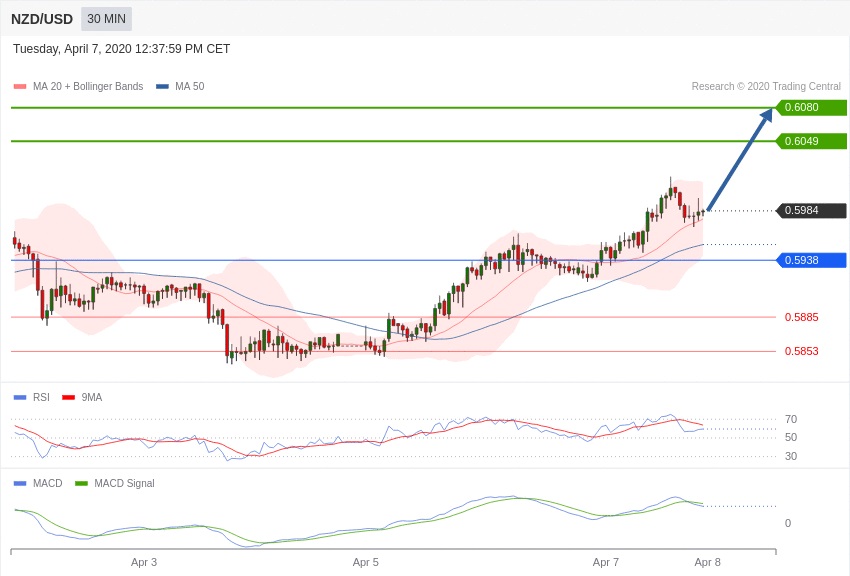The height and width of the screenshot is (576, 850).
Task: Click the 'Apr 8' time axis label
Action: [707, 562]
